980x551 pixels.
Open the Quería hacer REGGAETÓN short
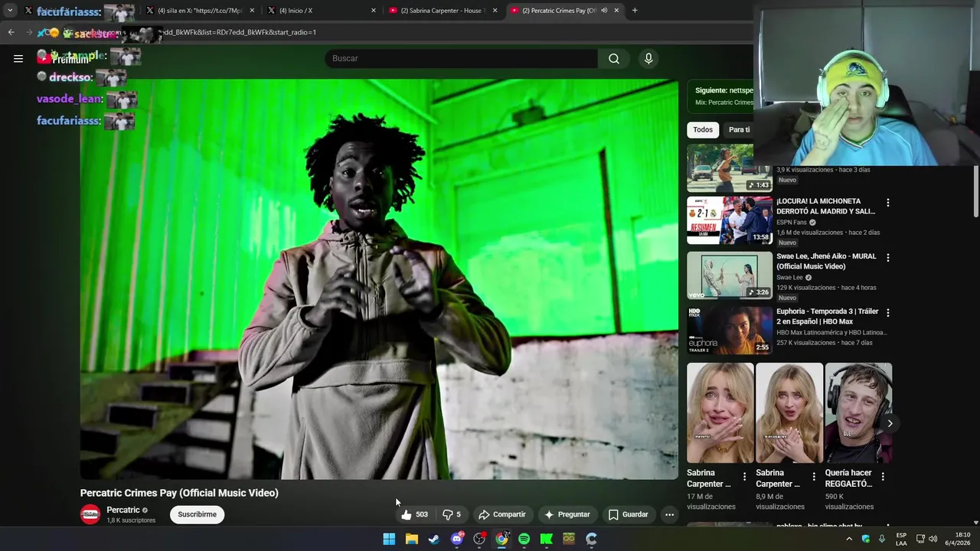point(858,413)
